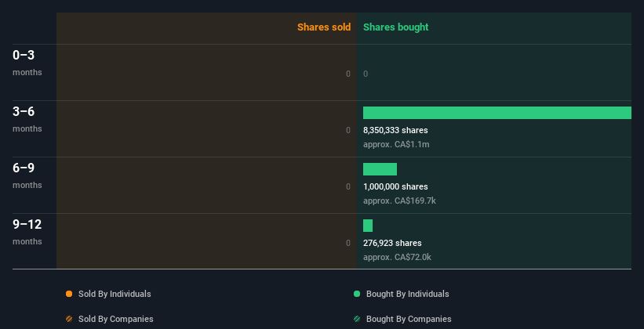Image resolution: width=644 pixels, height=329 pixels.
Task: Select the Bought By Individuals legend label
Action: click(407, 294)
